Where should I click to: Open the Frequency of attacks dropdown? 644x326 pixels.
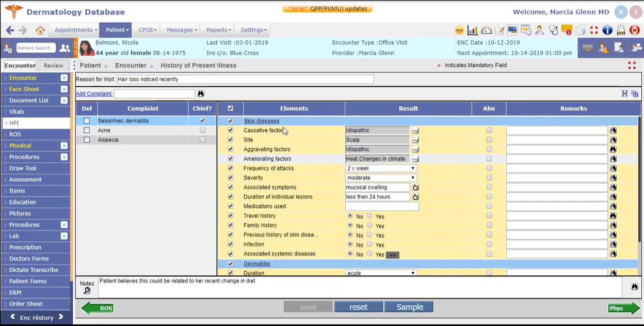click(x=380, y=168)
